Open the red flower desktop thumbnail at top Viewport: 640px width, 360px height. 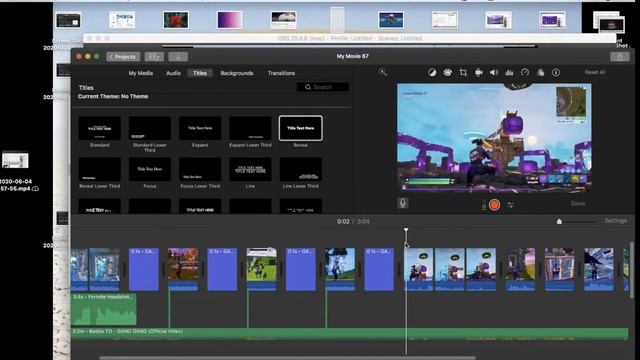point(176,20)
